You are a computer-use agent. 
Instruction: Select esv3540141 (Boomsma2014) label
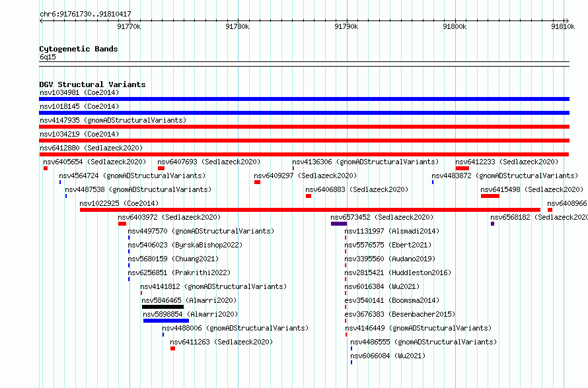392,300
